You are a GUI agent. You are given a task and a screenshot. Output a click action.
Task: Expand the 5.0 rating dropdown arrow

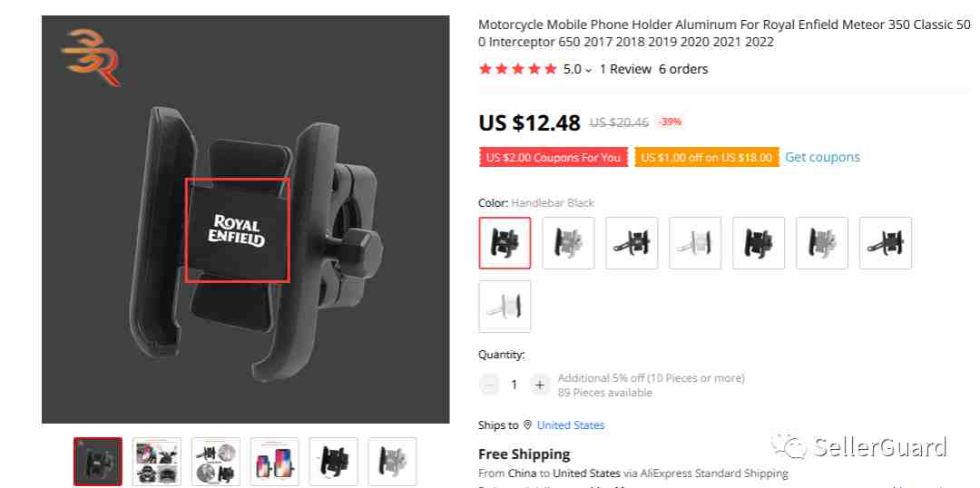click(588, 70)
